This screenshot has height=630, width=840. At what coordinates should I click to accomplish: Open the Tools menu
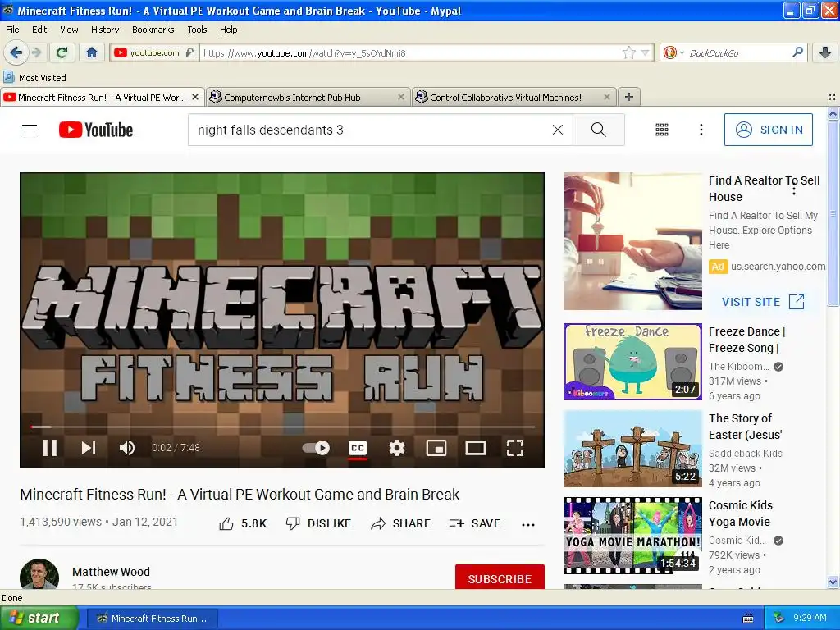click(197, 30)
